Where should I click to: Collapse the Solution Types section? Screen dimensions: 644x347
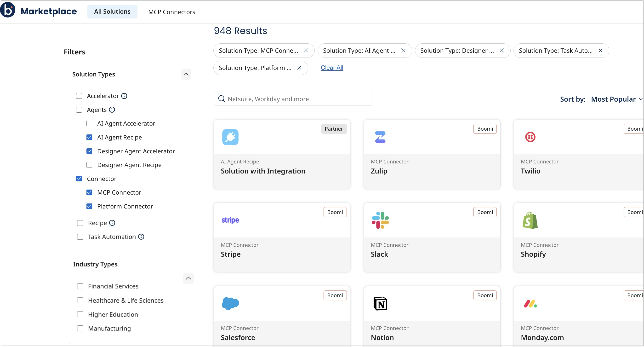186,74
